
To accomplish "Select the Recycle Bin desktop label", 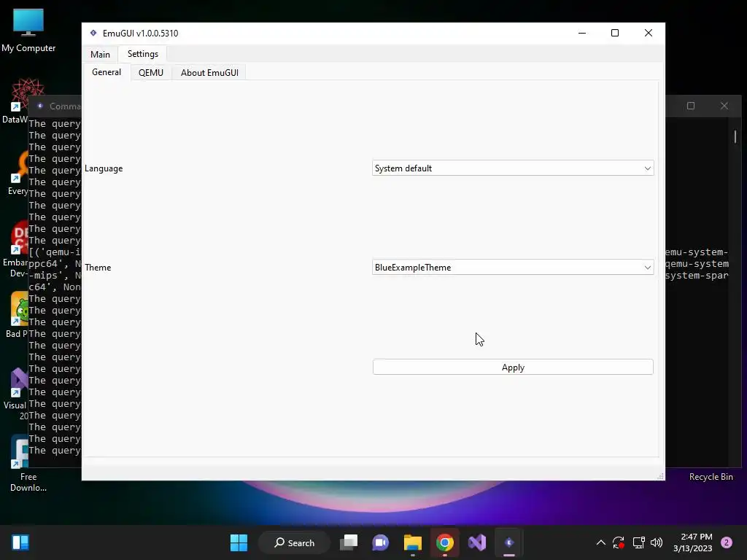I will 711,477.
